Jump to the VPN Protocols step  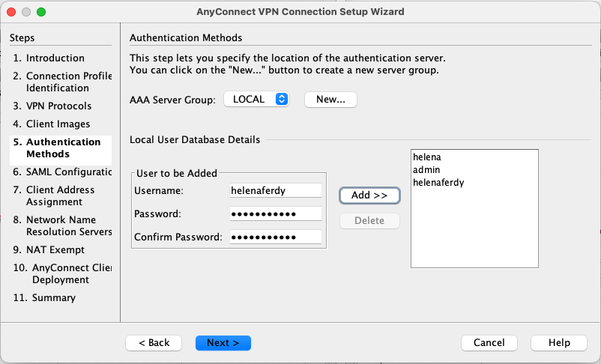[x=58, y=106]
